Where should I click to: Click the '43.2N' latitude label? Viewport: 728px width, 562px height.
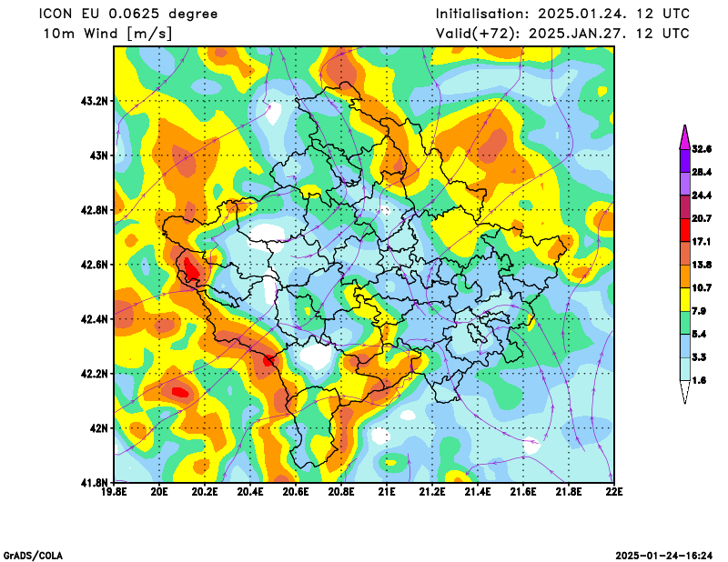coord(95,101)
